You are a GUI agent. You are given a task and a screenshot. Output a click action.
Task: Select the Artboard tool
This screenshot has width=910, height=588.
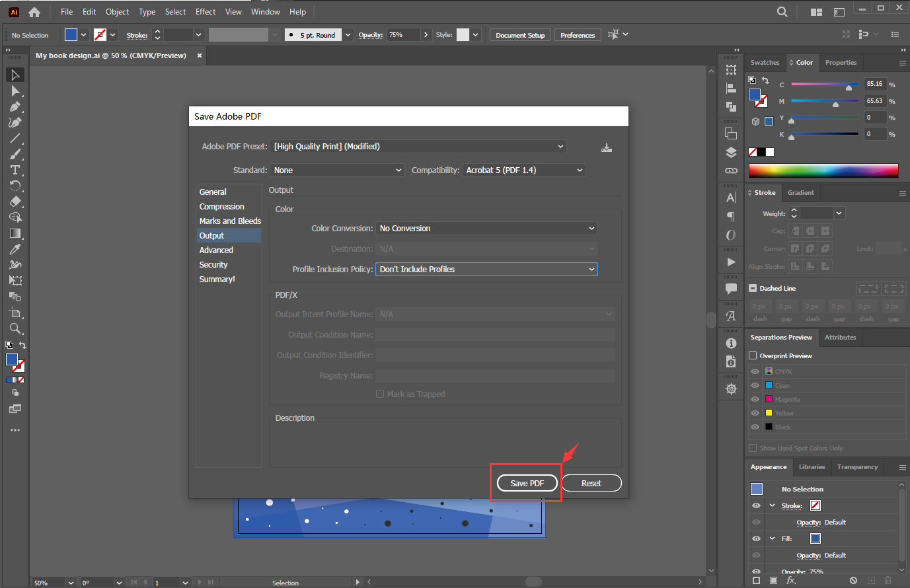(15, 312)
